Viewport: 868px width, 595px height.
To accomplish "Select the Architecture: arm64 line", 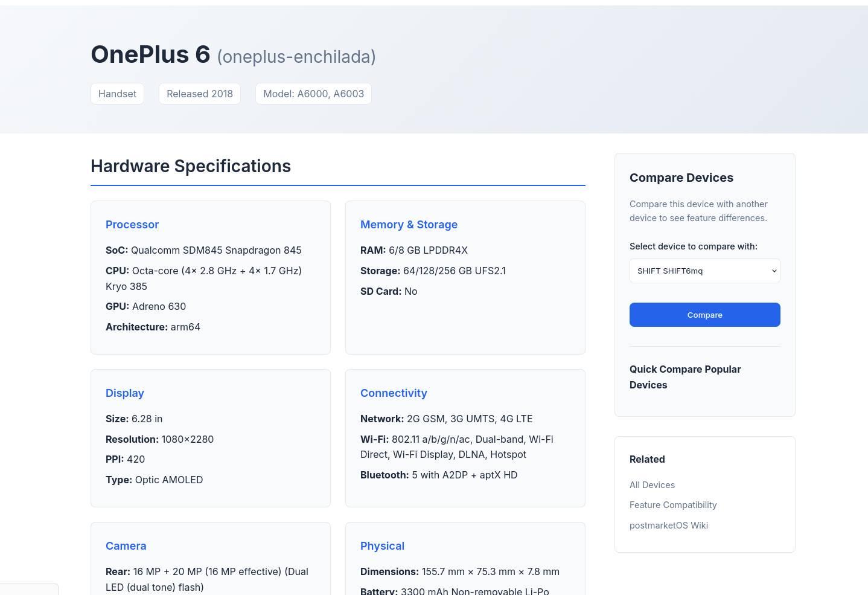I will point(153,327).
